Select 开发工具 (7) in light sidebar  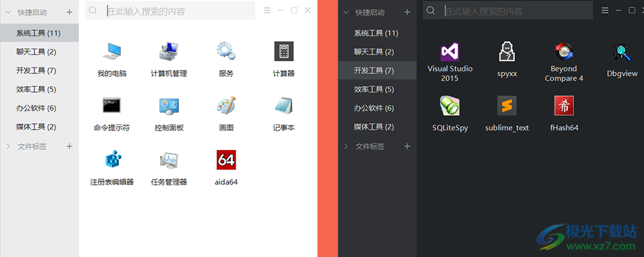coord(39,71)
